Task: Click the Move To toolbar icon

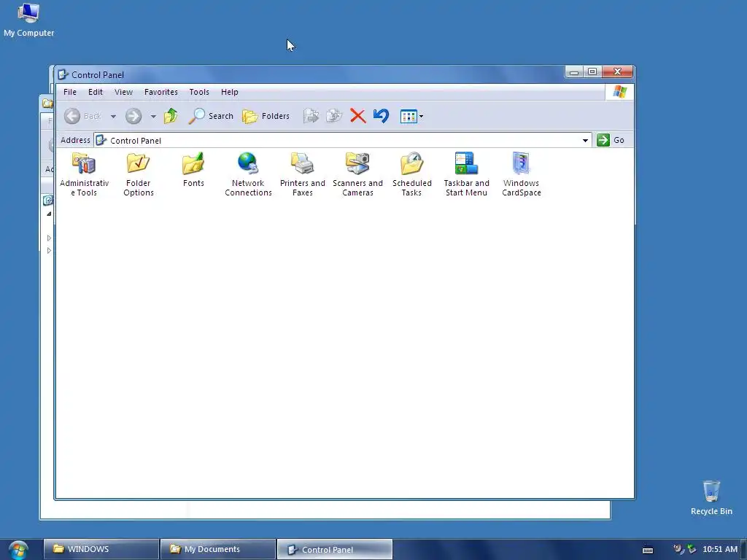Action: click(x=311, y=116)
